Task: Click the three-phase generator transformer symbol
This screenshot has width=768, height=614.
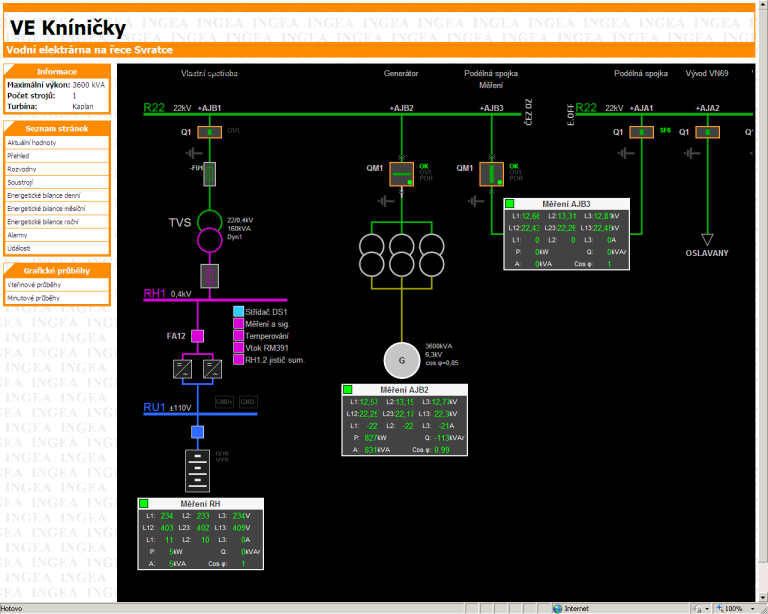Action: (x=401, y=254)
